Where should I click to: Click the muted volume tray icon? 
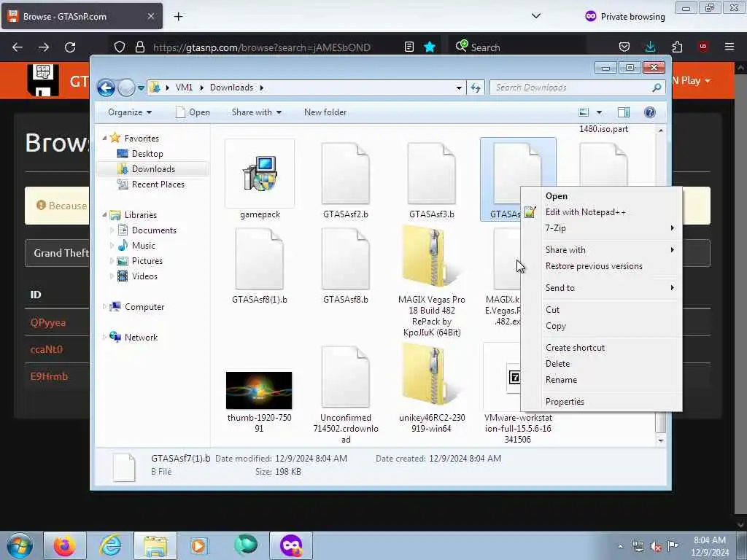pyautogui.click(x=656, y=547)
